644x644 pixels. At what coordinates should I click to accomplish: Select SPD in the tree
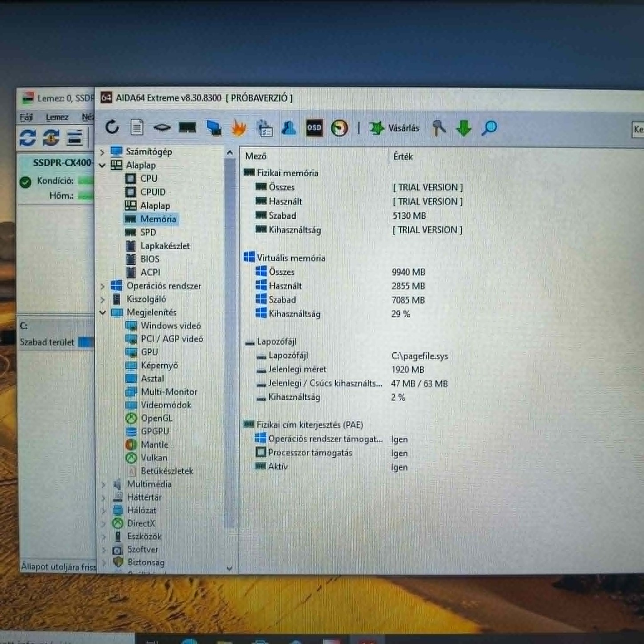[x=148, y=232]
